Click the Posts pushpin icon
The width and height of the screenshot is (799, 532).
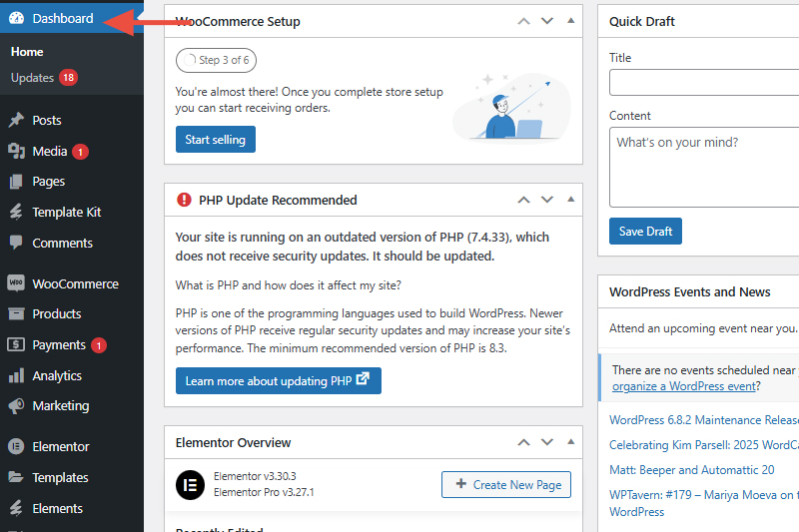point(16,120)
